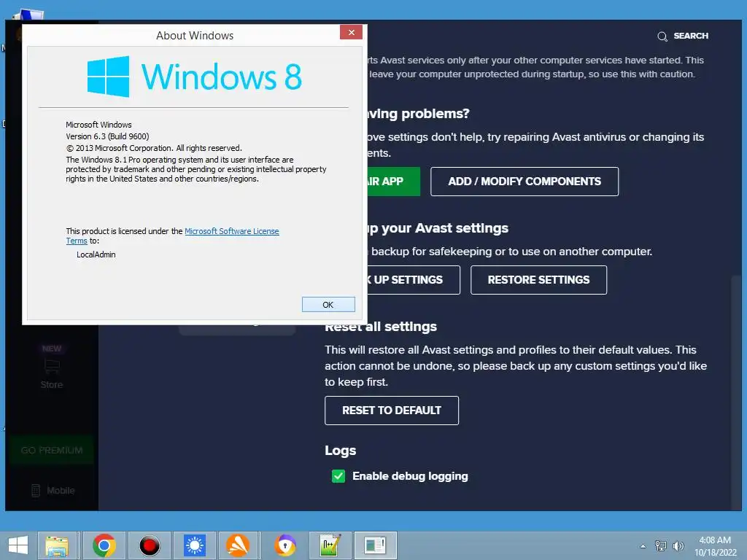Open Avast Secure Browser taskbar icon
The width and height of the screenshot is (747, 560).
coord(285,545)
